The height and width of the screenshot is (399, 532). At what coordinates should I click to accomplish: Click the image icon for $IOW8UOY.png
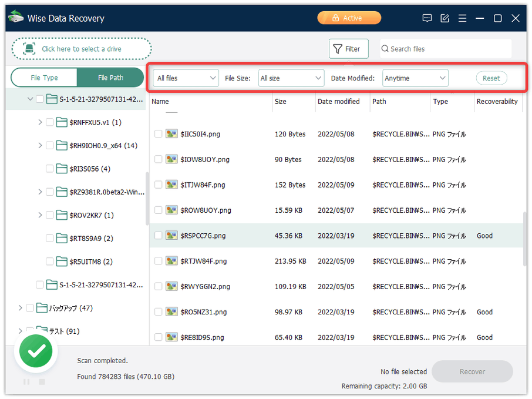(171, 159)
